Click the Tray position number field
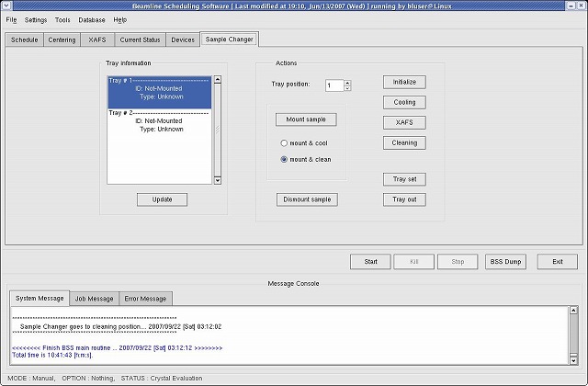 [x=334, y=85]
